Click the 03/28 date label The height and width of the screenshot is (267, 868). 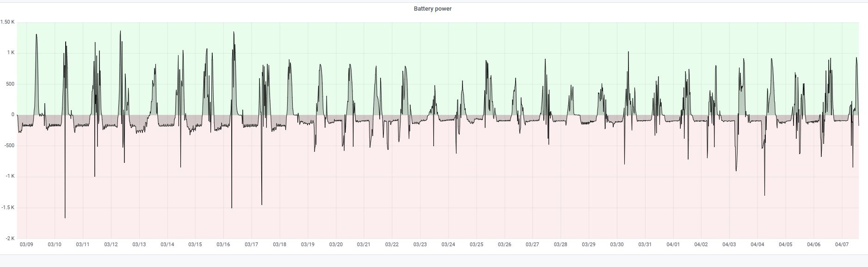pyautogui.click(x=561, y=244)
